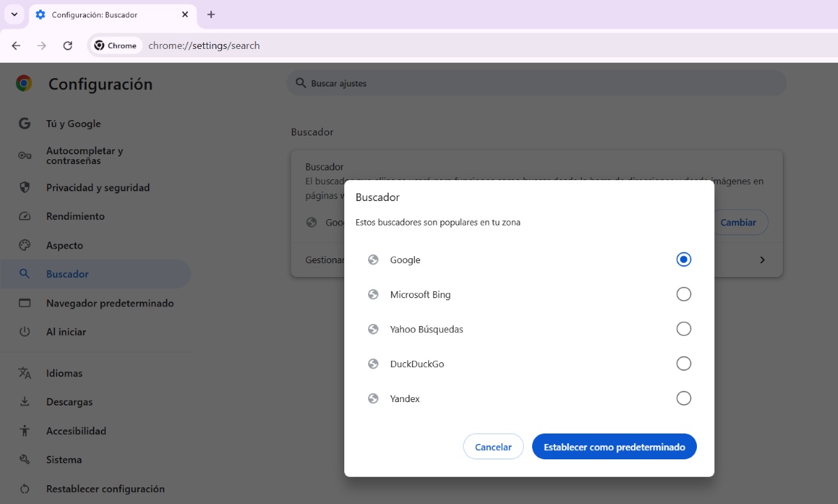Open the tab search dropdown arrow

[14, 14]
